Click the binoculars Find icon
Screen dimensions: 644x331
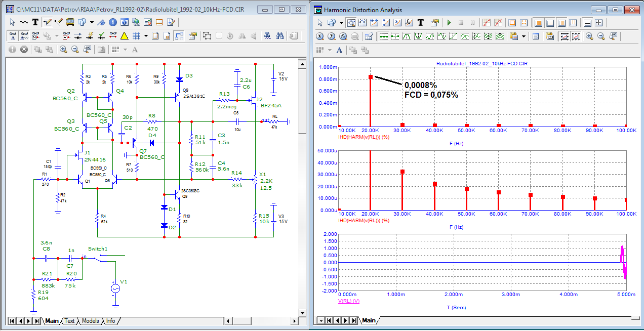coord(278,36)
